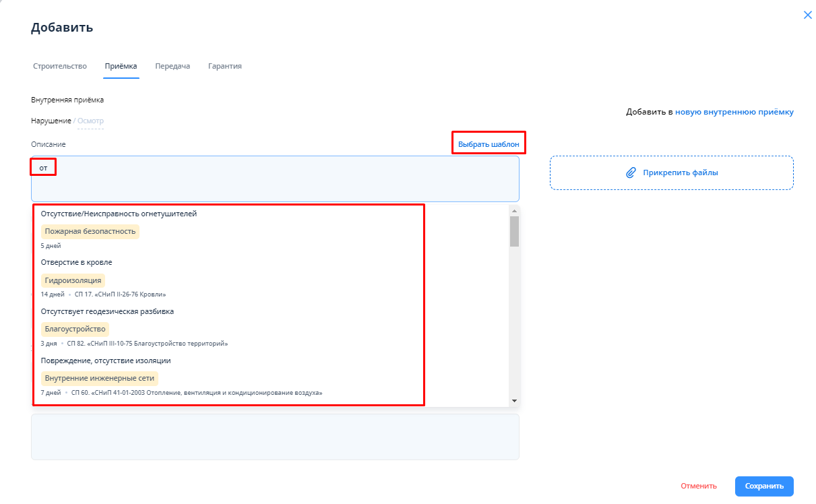Close the Добавить dialog with the X icon
Viewport: 816px width, 504px height.
point(807,15)
